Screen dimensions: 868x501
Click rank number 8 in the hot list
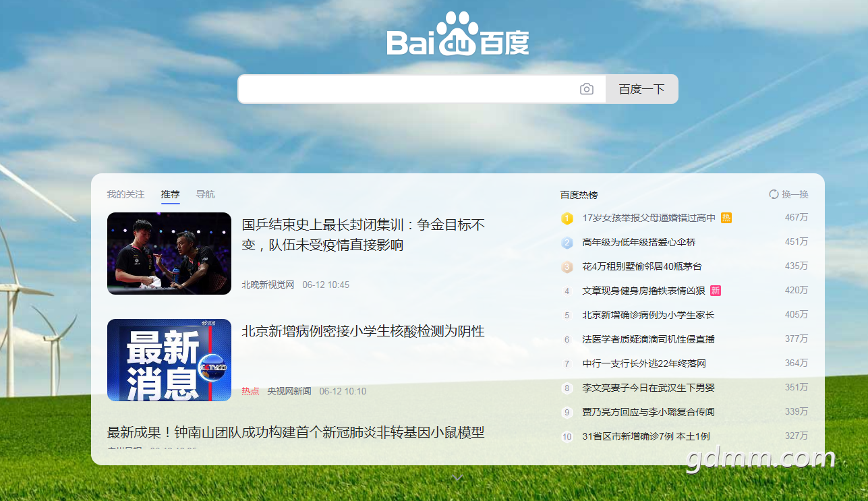point(567,388)
